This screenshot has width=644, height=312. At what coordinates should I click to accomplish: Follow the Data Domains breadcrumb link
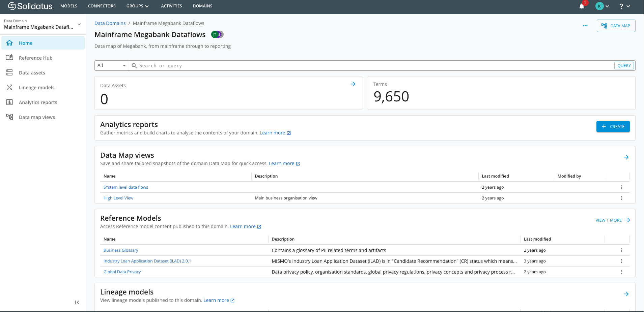(x=110, y=23)
